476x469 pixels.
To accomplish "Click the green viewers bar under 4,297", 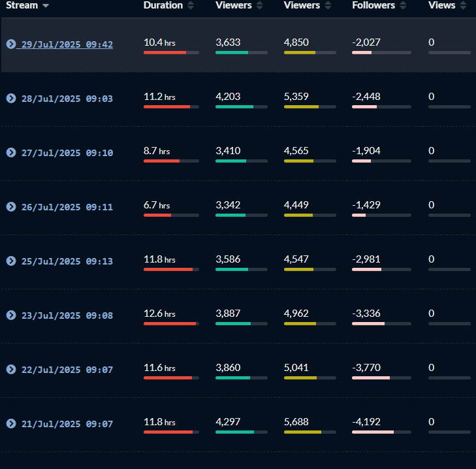I will tap(234, 432).
